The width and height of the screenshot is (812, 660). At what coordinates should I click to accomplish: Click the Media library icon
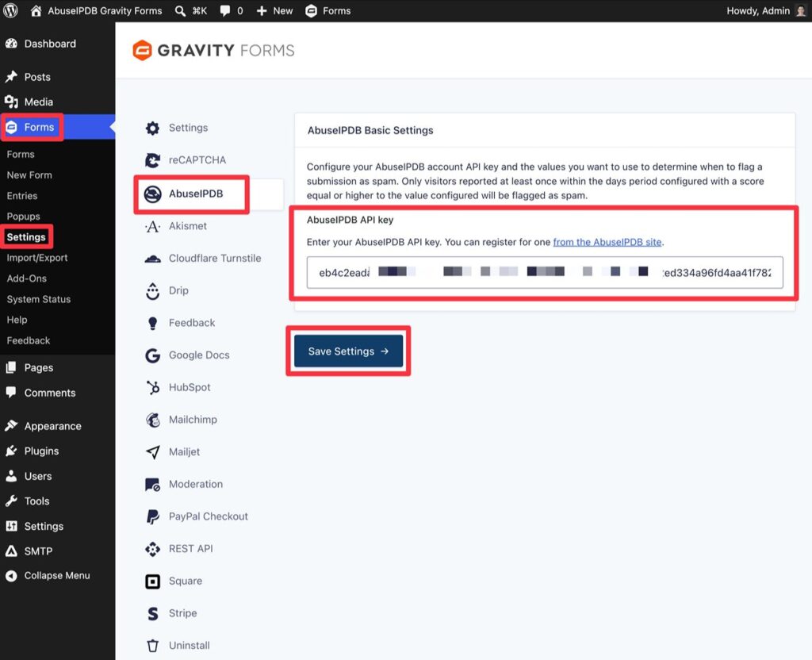click(x=11, y=102)
